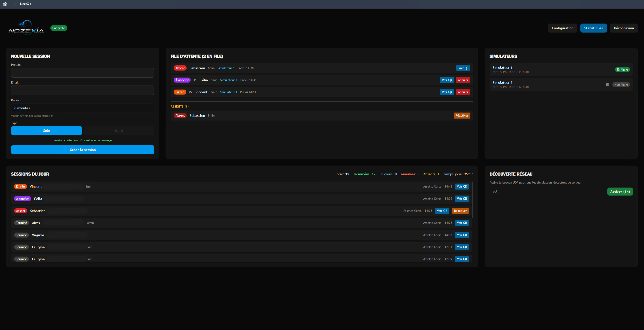Focus the Pseudo input field
644x330 pixels.
tap(83, 73)
